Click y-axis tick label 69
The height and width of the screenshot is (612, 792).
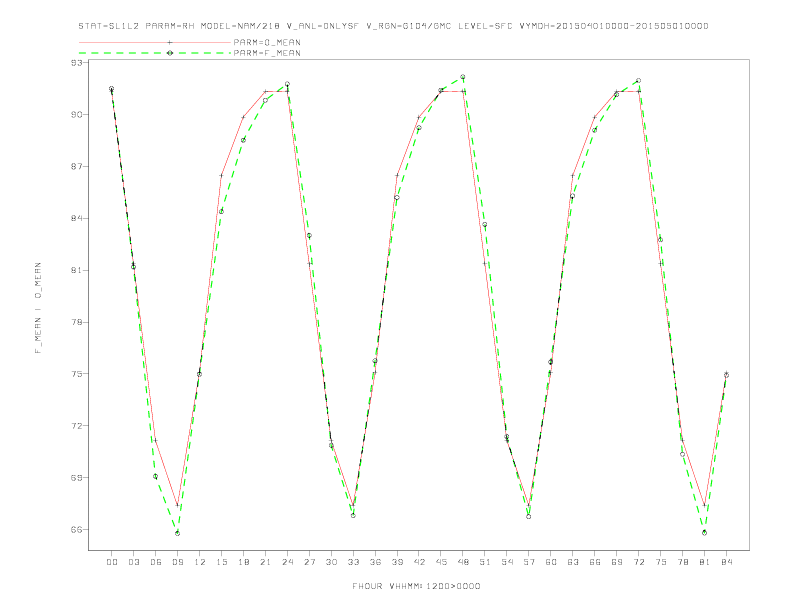[x=77, y=478]
